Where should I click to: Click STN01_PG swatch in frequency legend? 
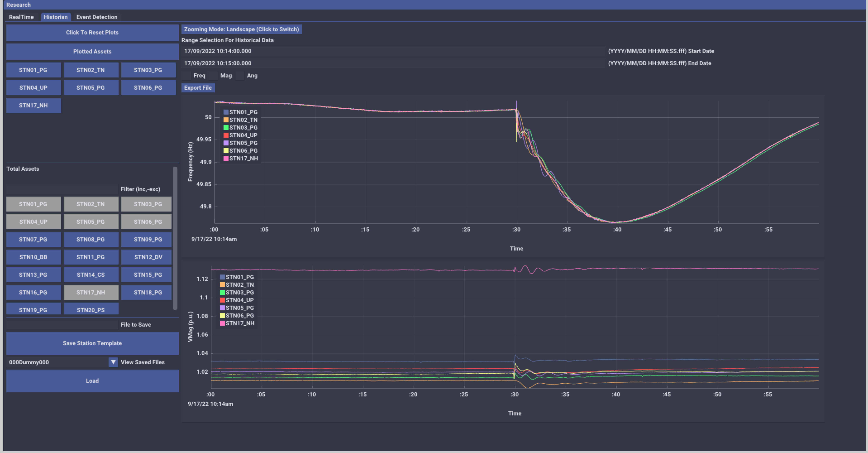[x=226, y=112]
